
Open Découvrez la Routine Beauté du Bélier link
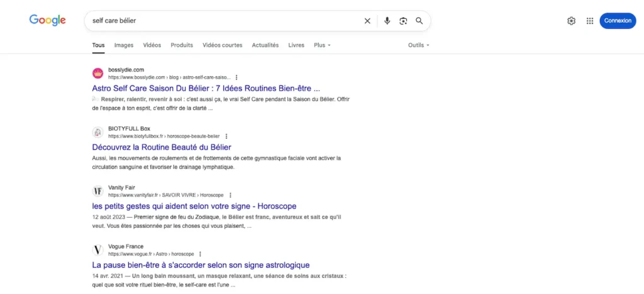coord(162,147)
